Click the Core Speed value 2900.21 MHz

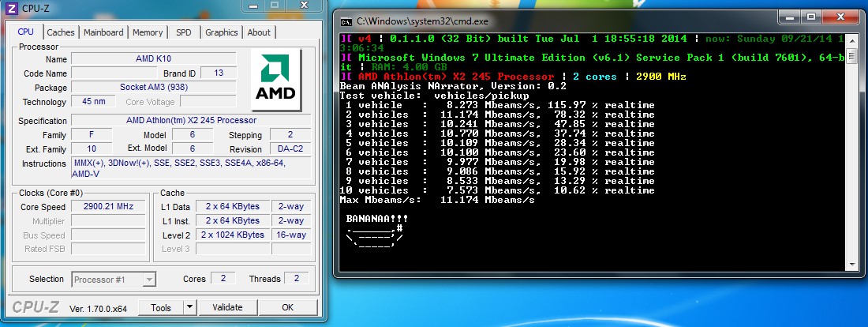click(108, 206)
